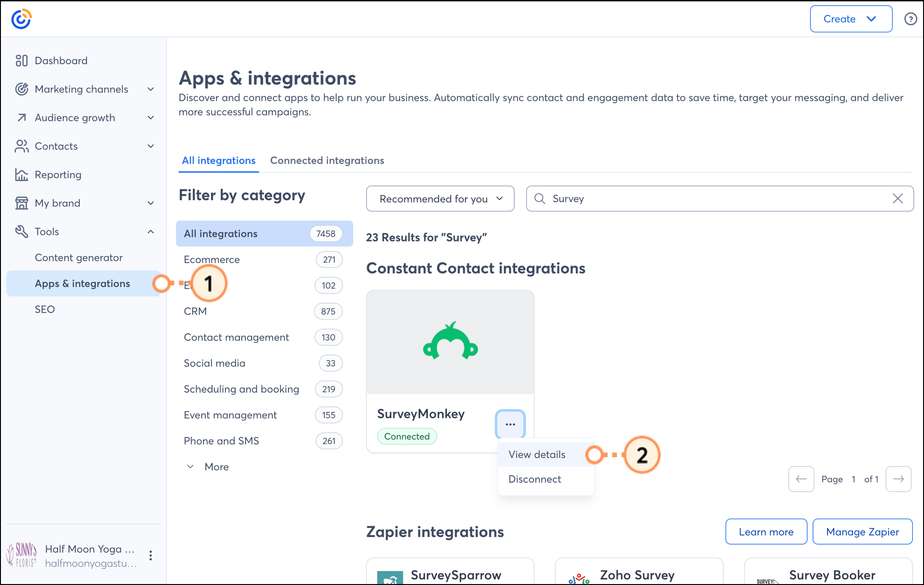
Task: Open Content generator in sidebar
Action: click(x=78, y=258)
